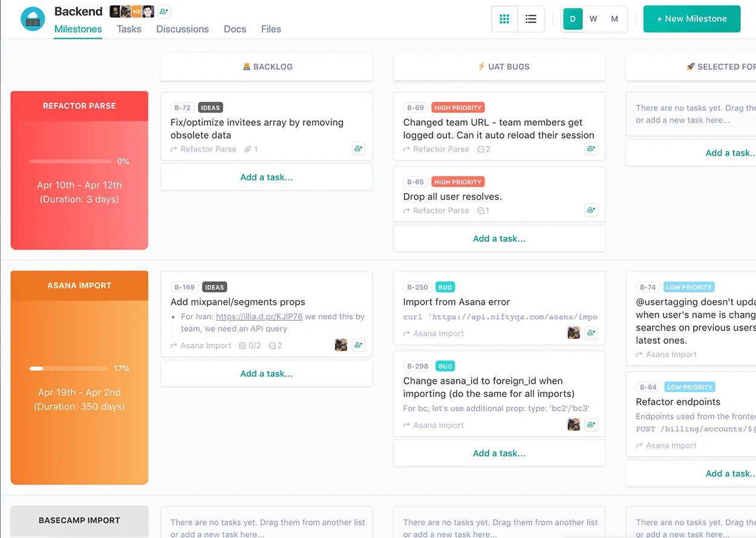This screenshot has width=756, height=538.
Task: Click 'Add a task...' in the Backlog column
Action: point(266,177)
